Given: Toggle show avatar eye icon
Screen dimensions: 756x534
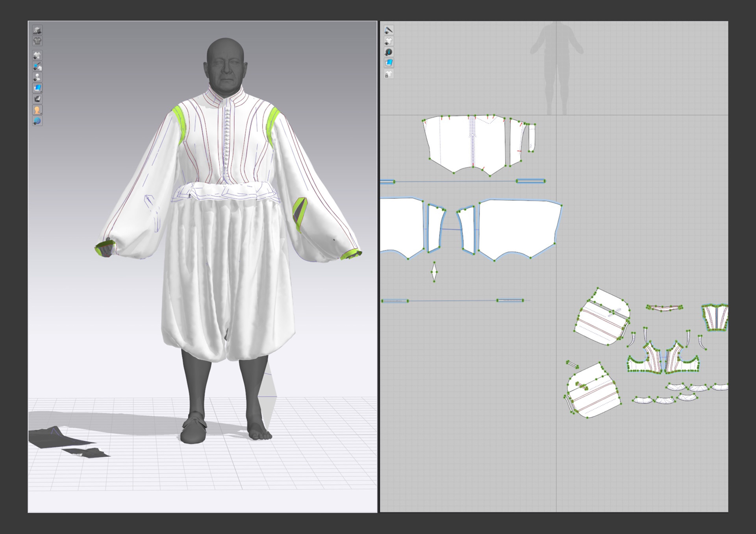Looking at the screenshot, I should click(x=37, y=77).
